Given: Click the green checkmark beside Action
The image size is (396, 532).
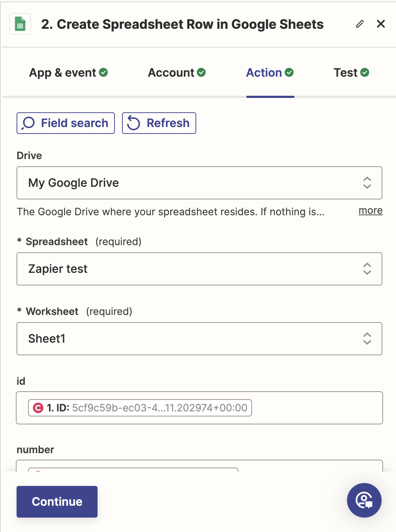Looking at the screenshot, I should (289, 73).
